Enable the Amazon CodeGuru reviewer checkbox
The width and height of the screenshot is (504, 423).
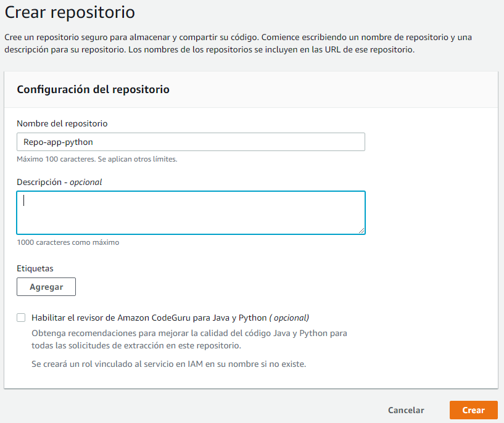21,318
